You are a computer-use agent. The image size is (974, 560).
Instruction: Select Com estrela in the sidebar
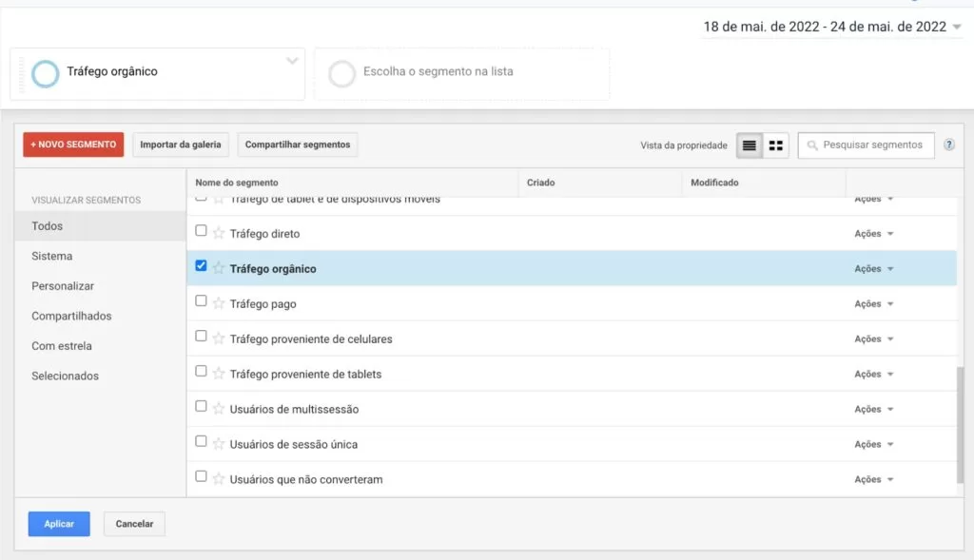[62, 346]
